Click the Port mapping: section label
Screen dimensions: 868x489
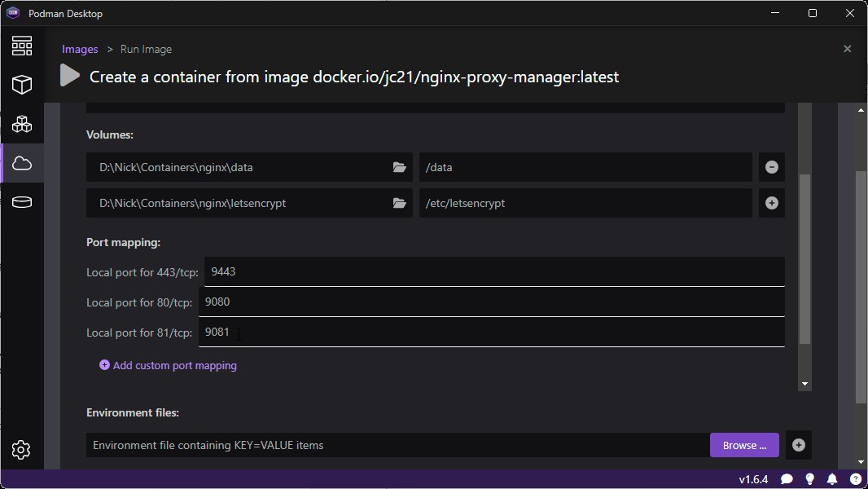tap(124, 243)
